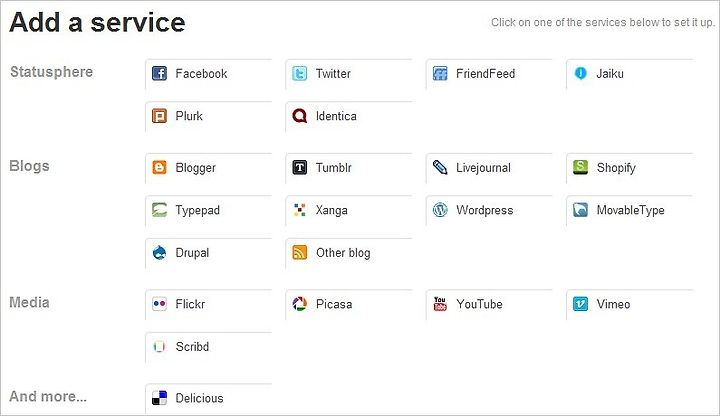The height and width of the screenshot is (416, 720).
Task: Click the Other blog RSS icon
Action: click(x=300, y=253)
